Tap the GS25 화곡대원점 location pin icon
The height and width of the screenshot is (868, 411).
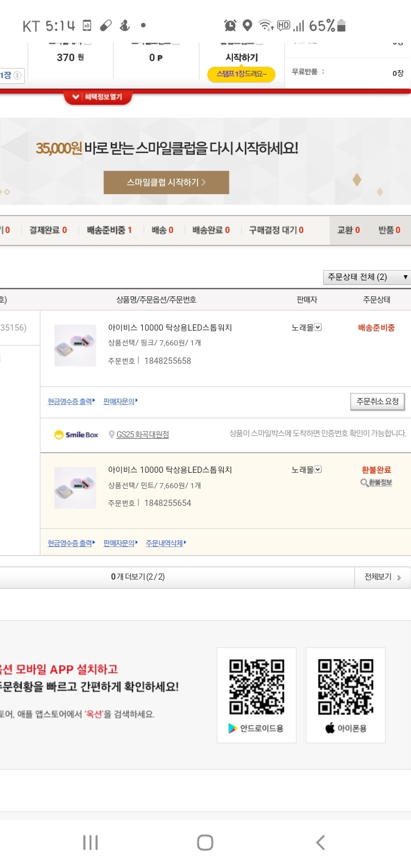coord(111,435)
